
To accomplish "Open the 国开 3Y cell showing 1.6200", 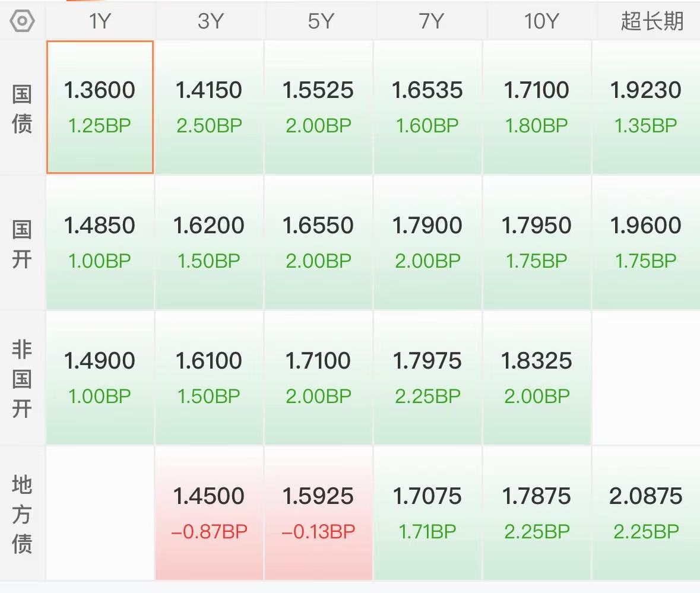I will [x=209, y=243].
